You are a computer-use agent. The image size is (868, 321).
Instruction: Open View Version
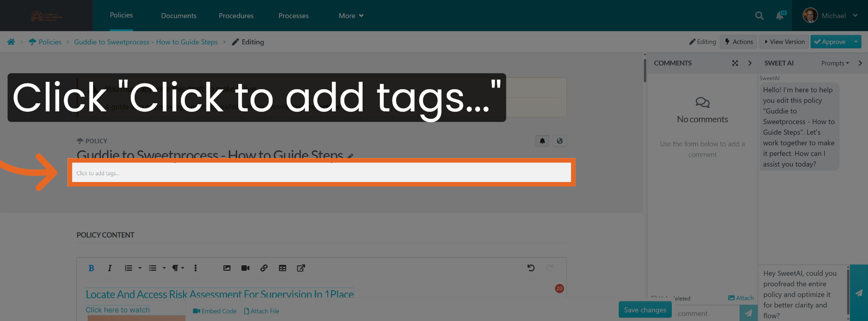pyautogui.click(x=784, y=42)
